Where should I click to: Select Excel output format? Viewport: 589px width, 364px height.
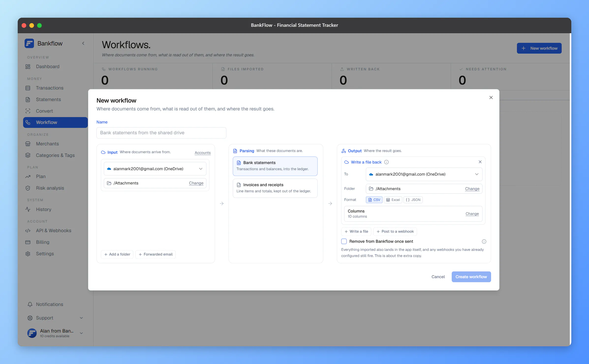click(x=393, y=200)
